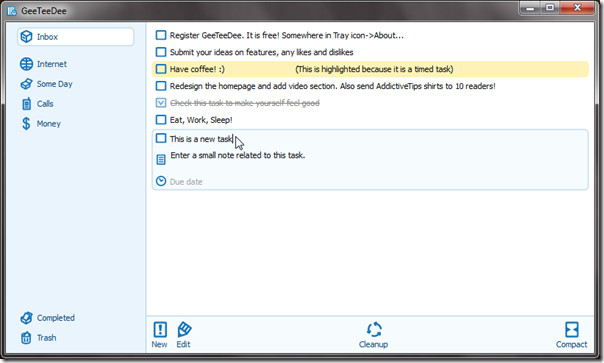Image resolution: width=604 pixels, height=363 pixels.
Task: Select the Calls category label
Action: tap(45, 104)
